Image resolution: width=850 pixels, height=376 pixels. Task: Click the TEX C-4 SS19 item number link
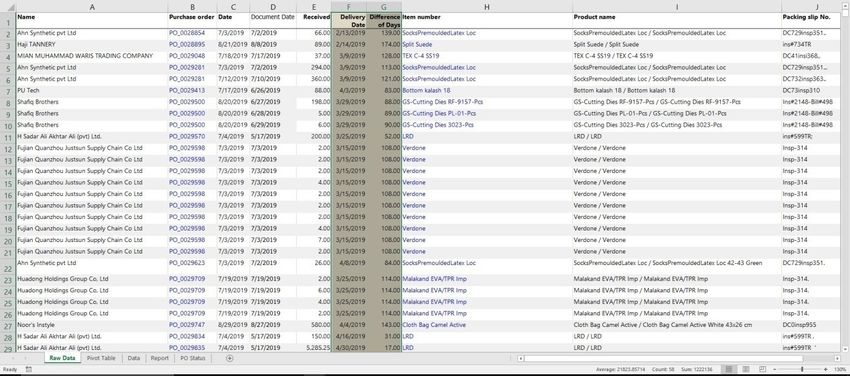pyautogui.click(x=421, y=56)
